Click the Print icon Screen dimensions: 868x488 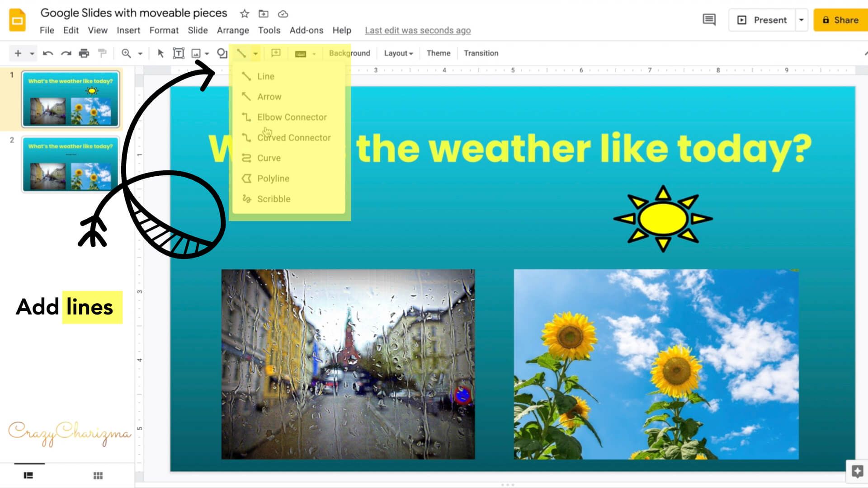pyautogui.click(x=84, y=53)
